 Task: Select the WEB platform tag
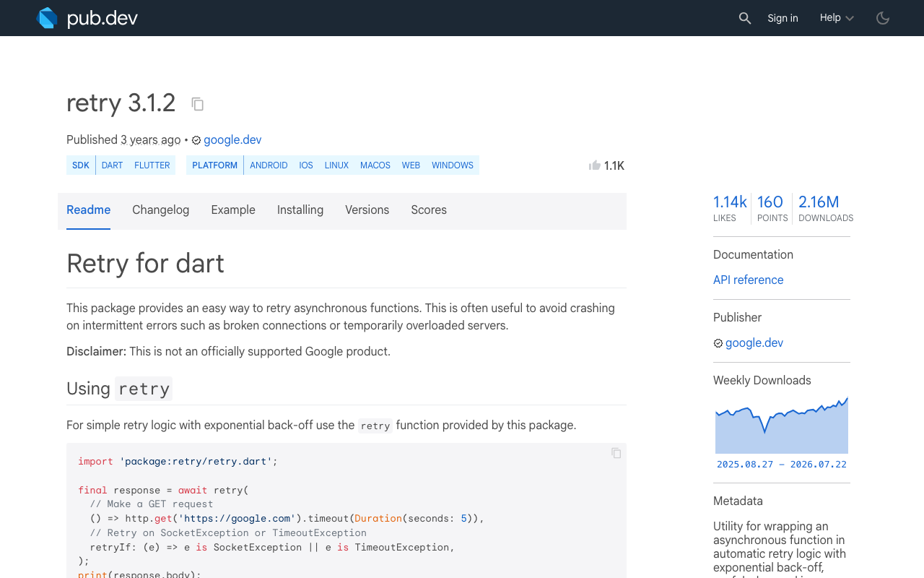pos(411,165)
